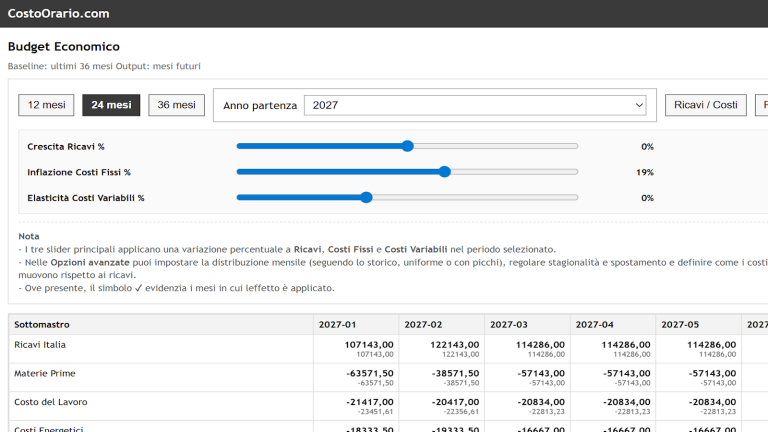The width and height of the screenshot is (768, 432).
Task: Click the 2027-03 column header
Action: pos(508,325)
